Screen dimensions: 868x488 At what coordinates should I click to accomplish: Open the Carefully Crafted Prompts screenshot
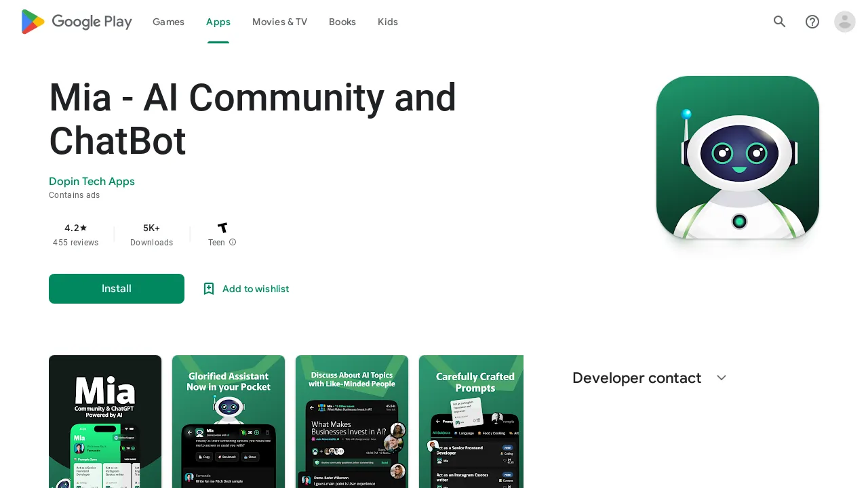tap(471, 422)
